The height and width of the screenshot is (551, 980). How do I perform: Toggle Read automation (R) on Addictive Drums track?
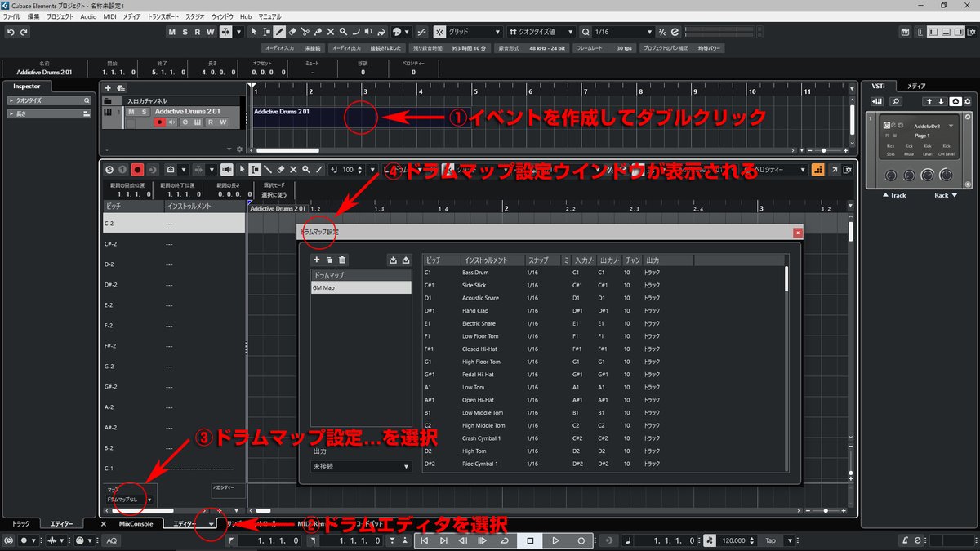[x=211, y=122]
